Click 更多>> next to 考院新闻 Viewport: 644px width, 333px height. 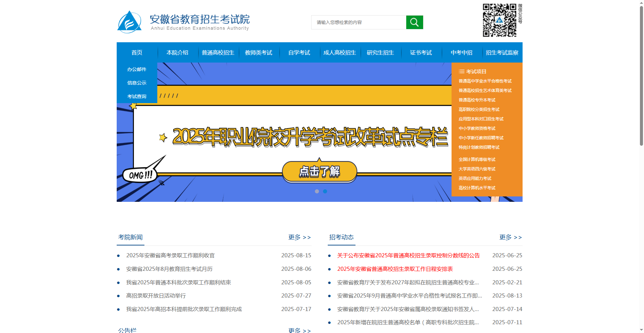pyautogui.click(x=299, y=237)
